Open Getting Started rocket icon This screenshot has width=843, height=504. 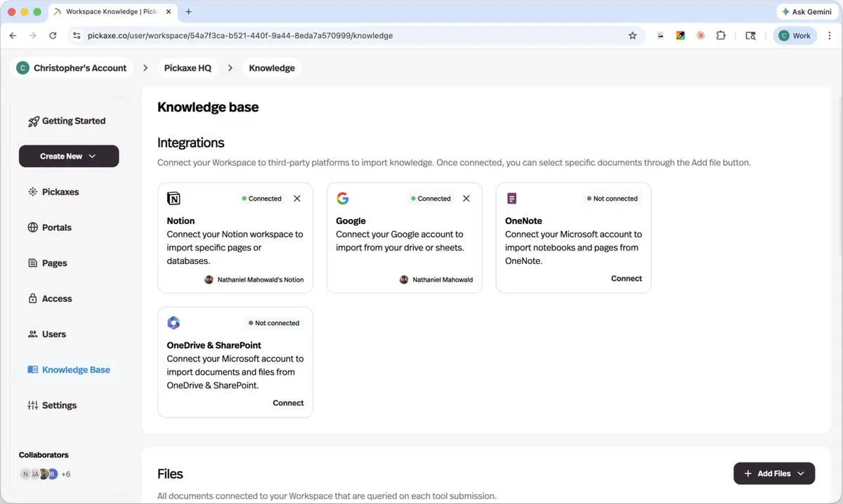33,121
